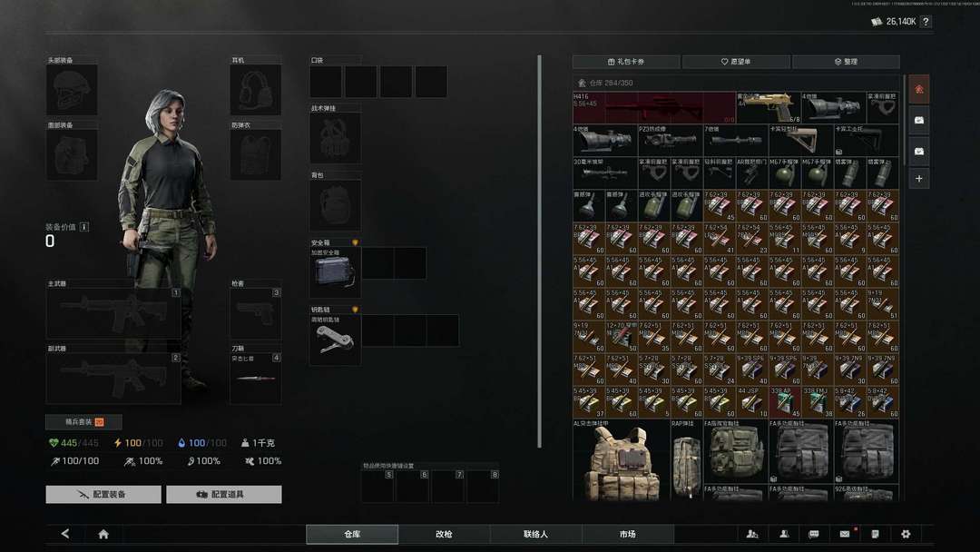Viewport: 980px width, 552px height.
Task: Select the red main stash sidebar icon
Action: 918,89
